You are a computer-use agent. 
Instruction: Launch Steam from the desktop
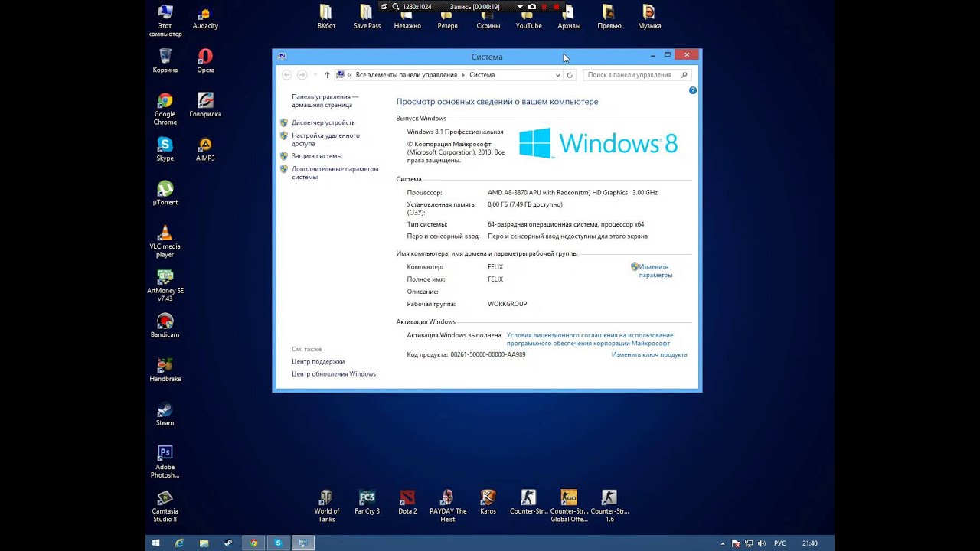165,414
